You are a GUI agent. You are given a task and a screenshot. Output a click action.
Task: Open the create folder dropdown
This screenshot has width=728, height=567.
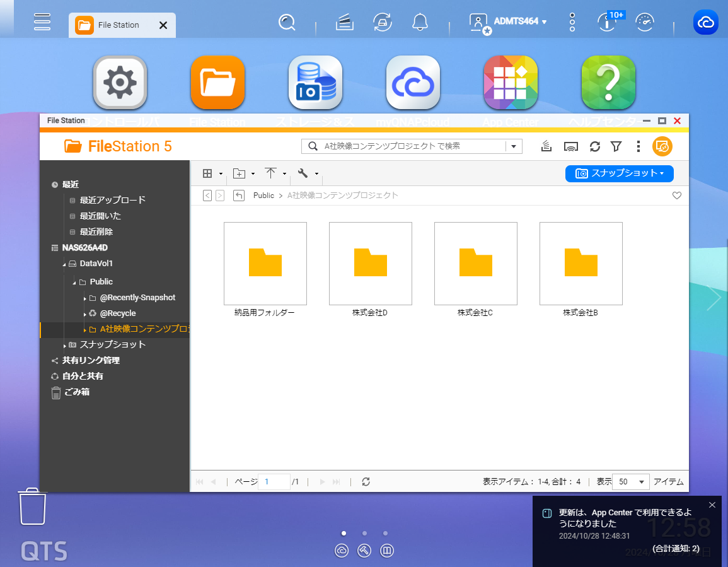click(x=244, y=173)
